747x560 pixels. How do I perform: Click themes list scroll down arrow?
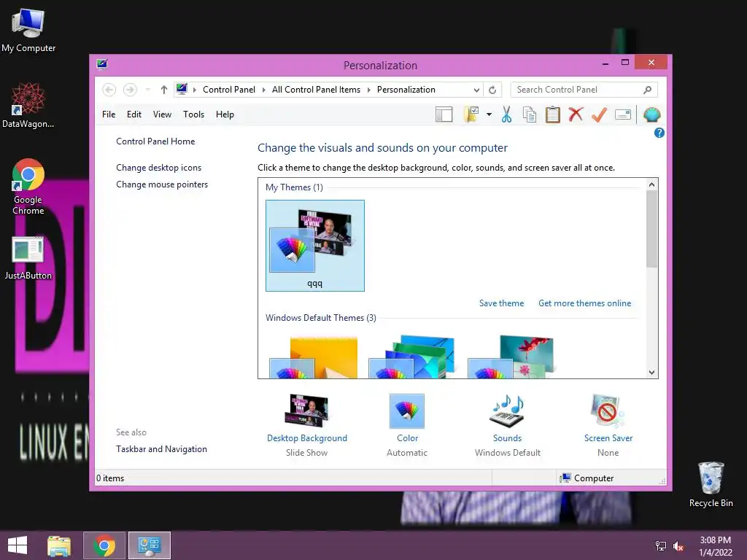pos(651,373)
